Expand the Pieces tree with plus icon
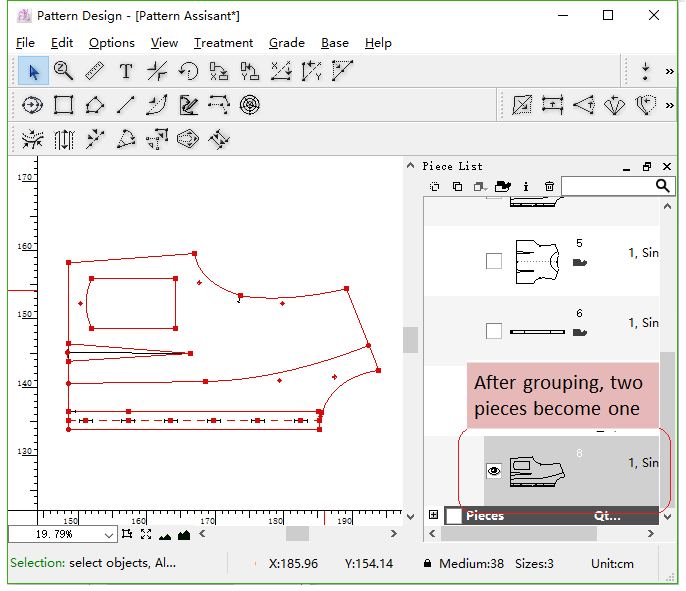This screenshot has width=686, height=591. click(433, 516)
